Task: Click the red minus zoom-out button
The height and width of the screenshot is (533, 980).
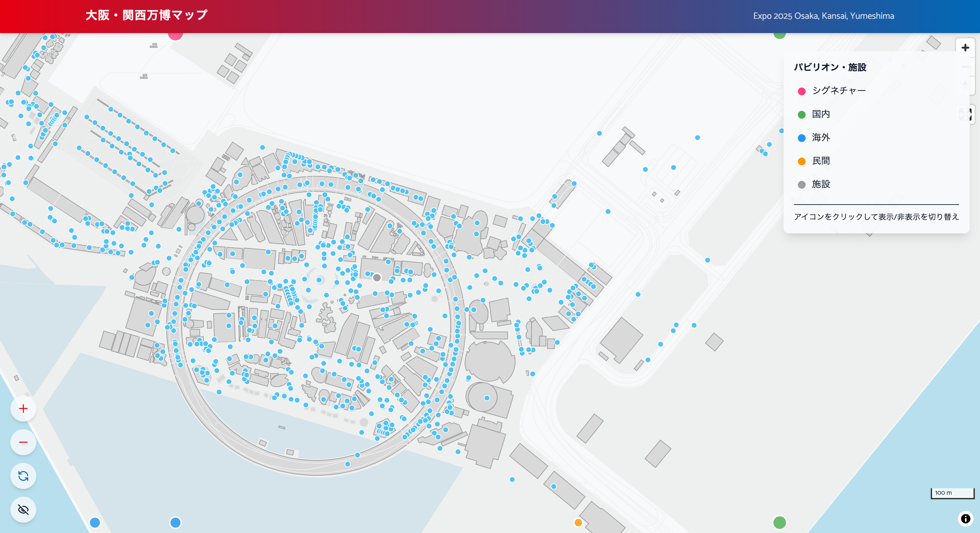Action: click(x=23, y=442)
